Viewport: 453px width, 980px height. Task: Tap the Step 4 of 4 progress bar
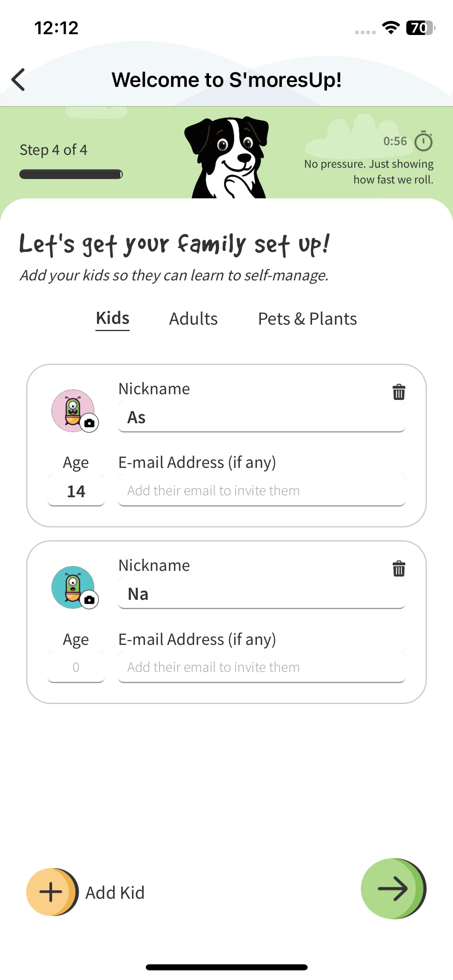tap(71, 174)
